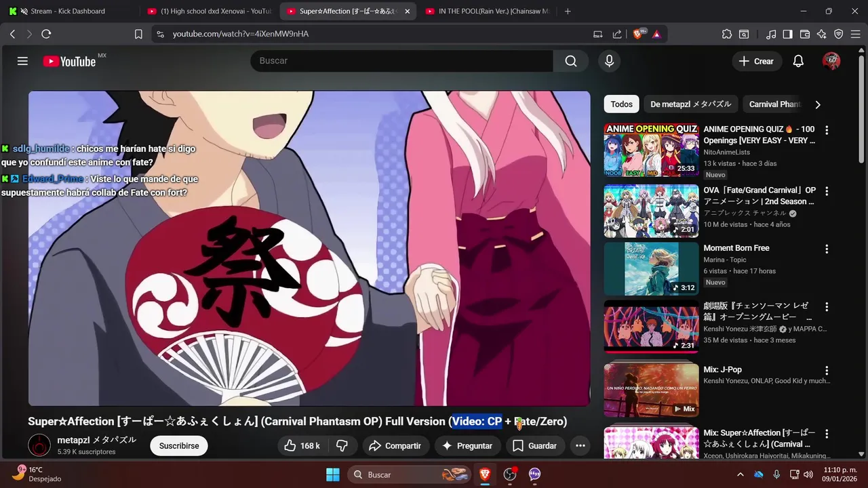Open metapzl channel avatar
The width and height of the screenshot is (868, 488).
click(x=39, y=445)
